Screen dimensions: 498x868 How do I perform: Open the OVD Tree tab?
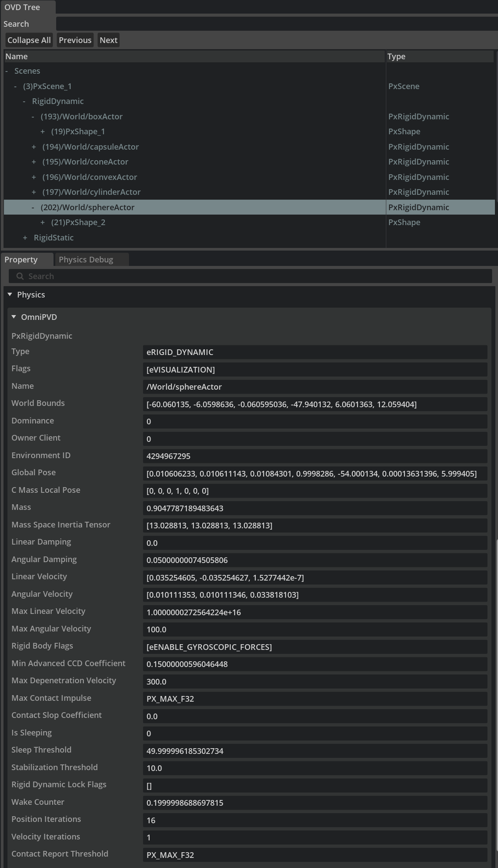pyautogui.click(x=22, y=7)
